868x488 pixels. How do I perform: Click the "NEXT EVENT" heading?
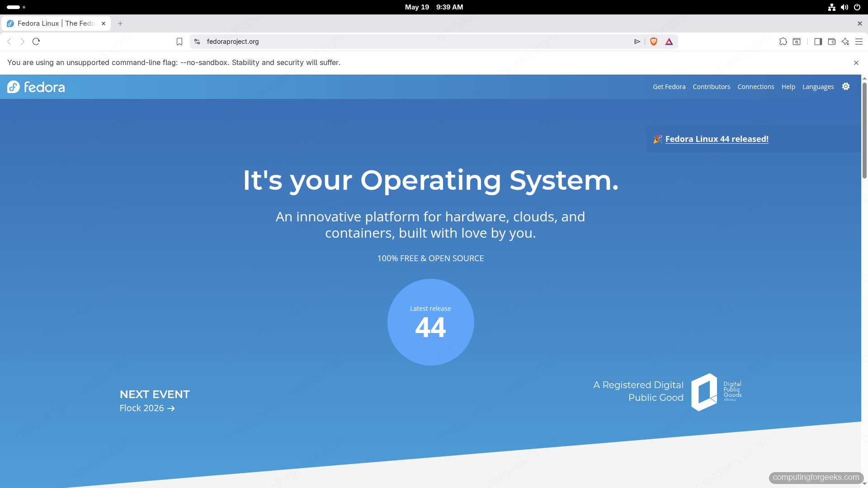[x=155, y=394]
